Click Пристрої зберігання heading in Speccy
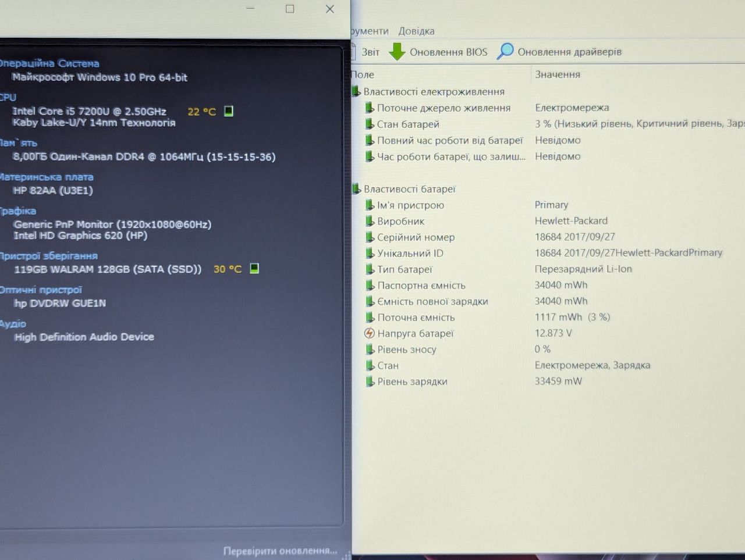This screenshot has width=745, height=560. (48, 255)
